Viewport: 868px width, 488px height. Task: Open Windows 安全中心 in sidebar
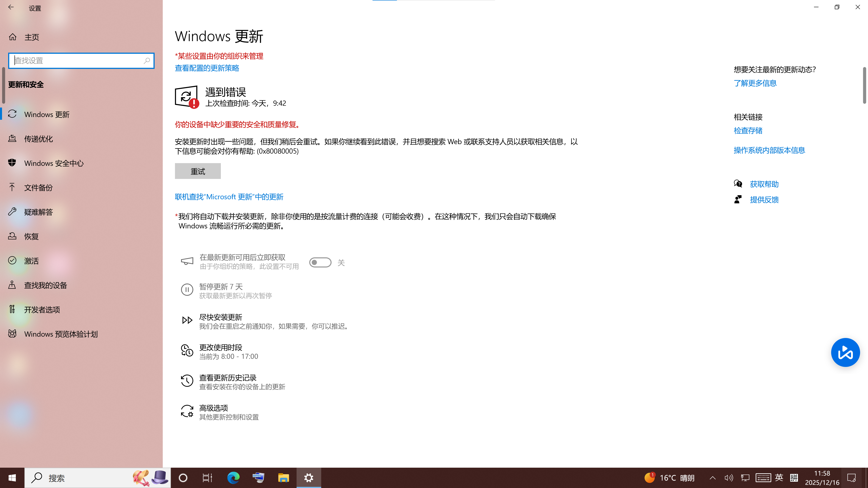81,163
